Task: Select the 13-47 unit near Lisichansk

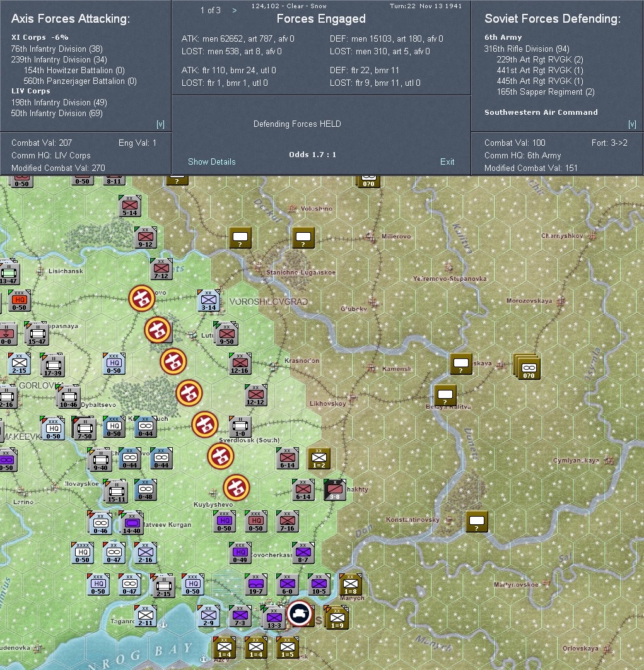Action: point(8,273)
